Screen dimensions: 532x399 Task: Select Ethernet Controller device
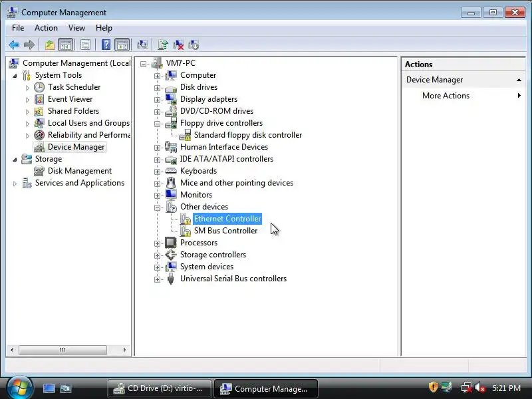tap(227, 219)
